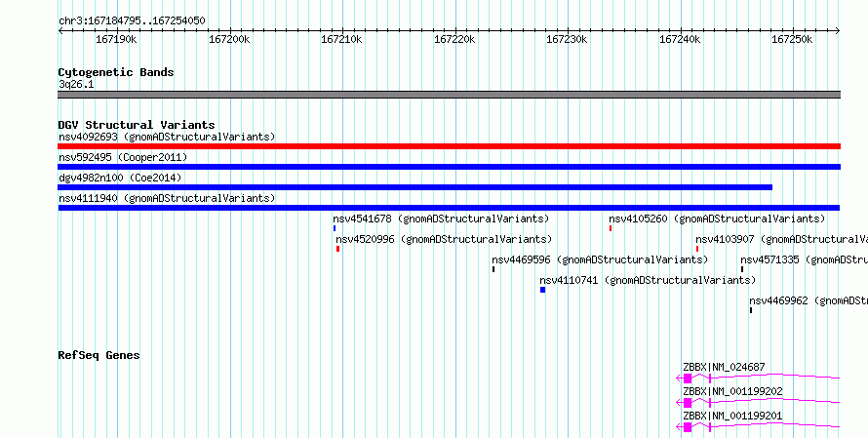Open the nsv4541678 label text
This screenshot has height=438, width=868.
(x=441, y=219)
